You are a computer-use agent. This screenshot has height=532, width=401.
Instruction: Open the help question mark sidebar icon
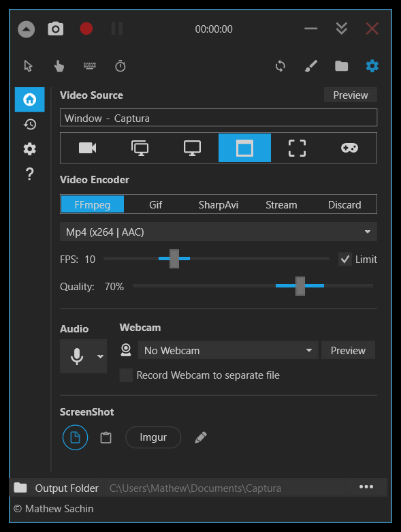pyautogui.click(x=30, y=174)
